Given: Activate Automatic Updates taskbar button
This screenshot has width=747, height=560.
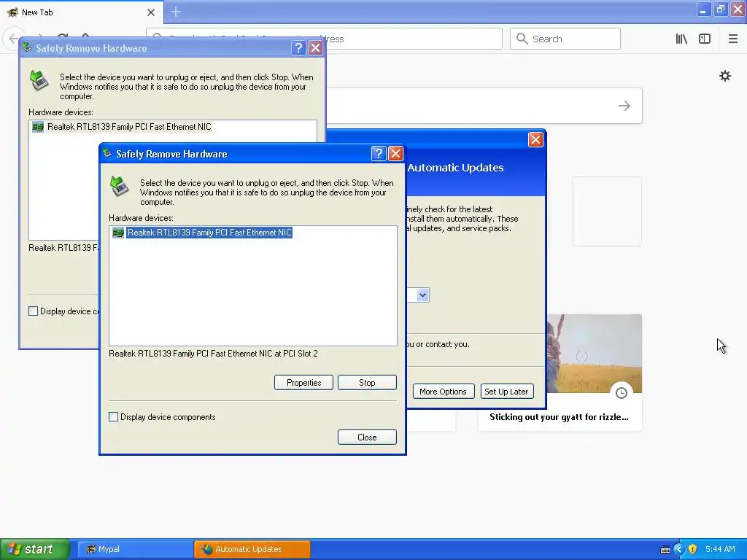Looking at the screenshot, I should click(x=252, y=549).
